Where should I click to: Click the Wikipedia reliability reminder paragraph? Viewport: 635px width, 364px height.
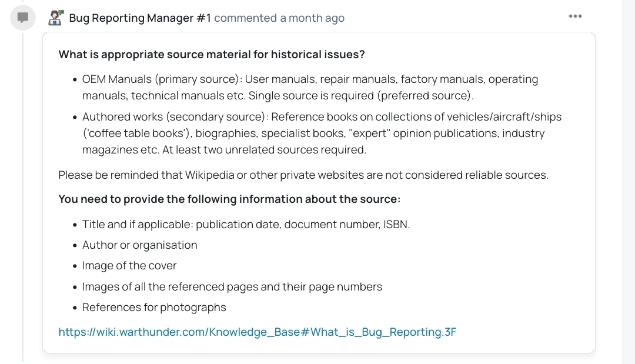(303, 175)
